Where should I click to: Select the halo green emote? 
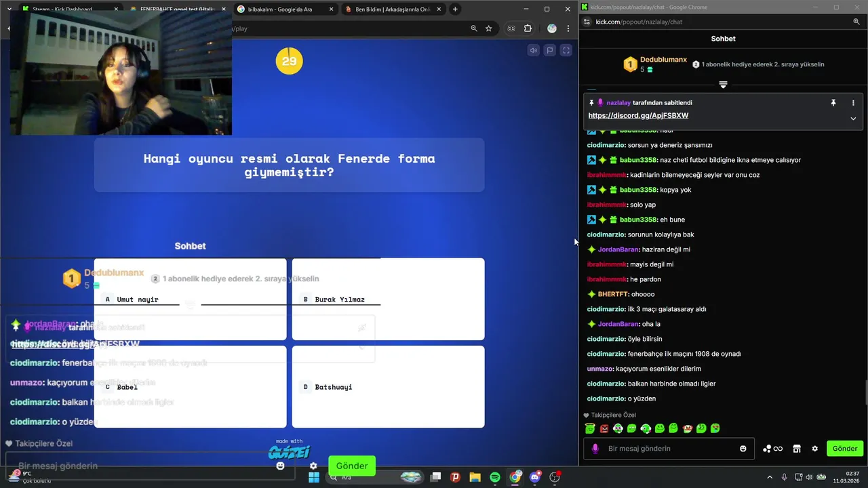tap(590, 428)
